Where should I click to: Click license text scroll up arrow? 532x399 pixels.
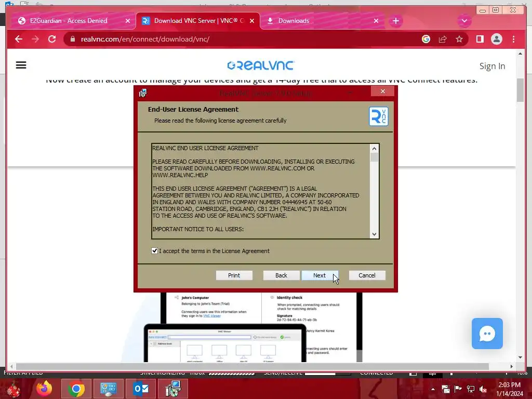coord(374,148)
